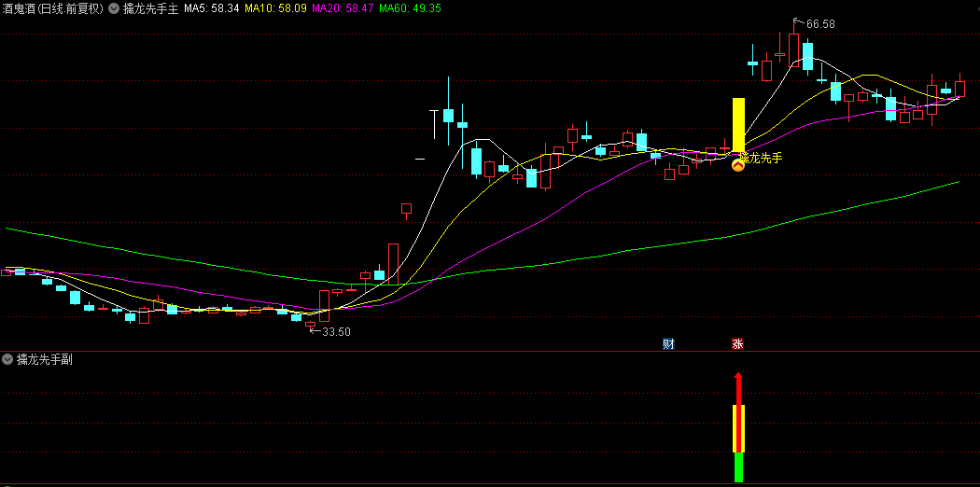Click the green bar in sub-indicator panel
This screenshot has height=487, width=980.
738,467
